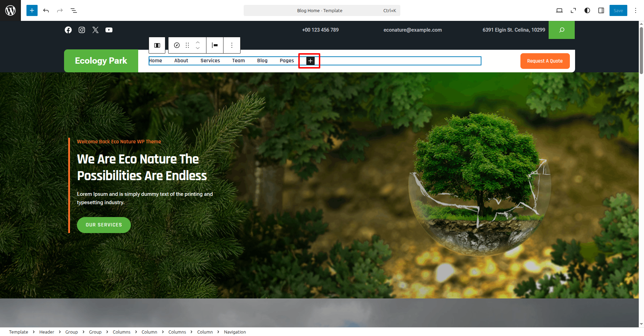Select the Services navigation menu item

210,61
